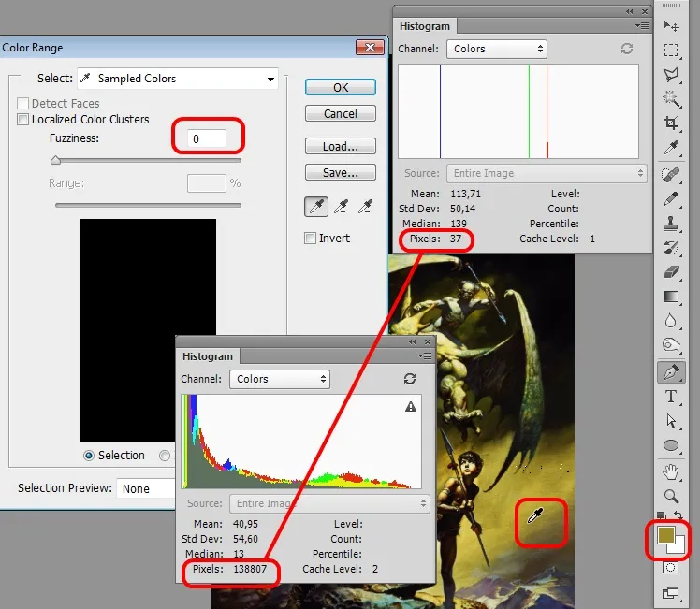Select the Hand tool
Image resolution: width=700 pixels, height=609 pixels.
pyautogui.click(x=671, y=471)
